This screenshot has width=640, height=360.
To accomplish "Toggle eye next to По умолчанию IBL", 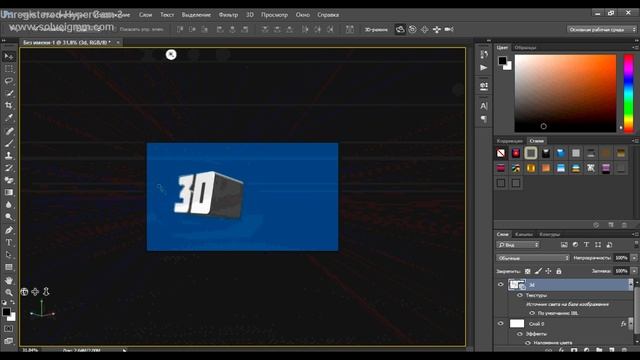I will click(532, 313).
